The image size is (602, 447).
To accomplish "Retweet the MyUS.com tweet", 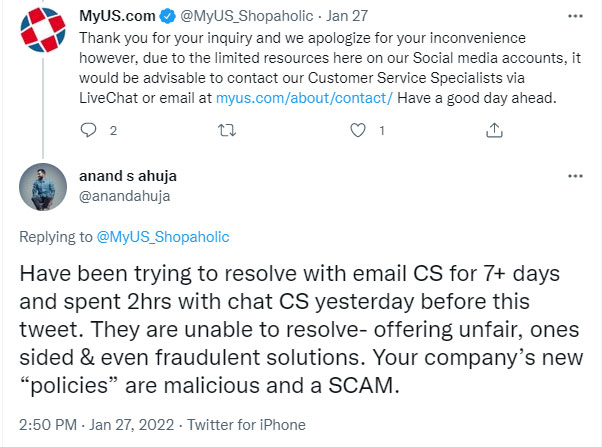I will [229, 130].
